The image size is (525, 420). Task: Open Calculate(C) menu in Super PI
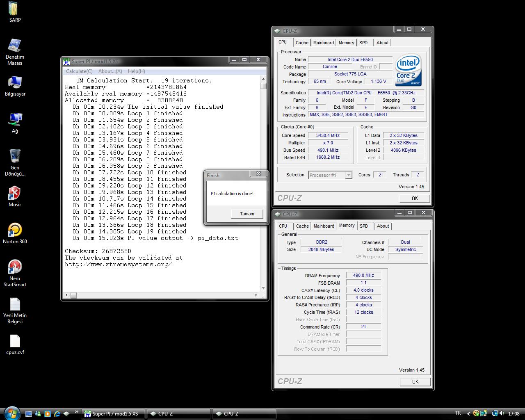79,71
